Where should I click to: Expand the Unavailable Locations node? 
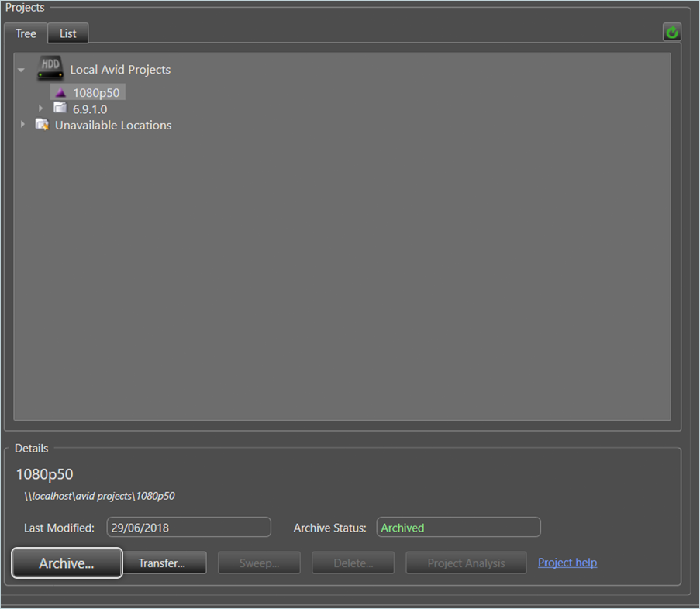click(22, 125)
